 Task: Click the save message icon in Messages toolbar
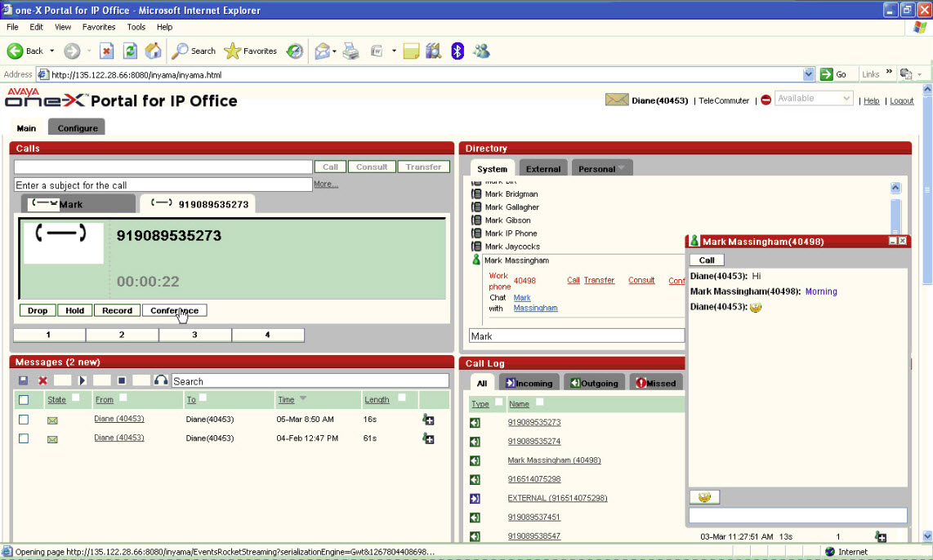tap(23, 381)
